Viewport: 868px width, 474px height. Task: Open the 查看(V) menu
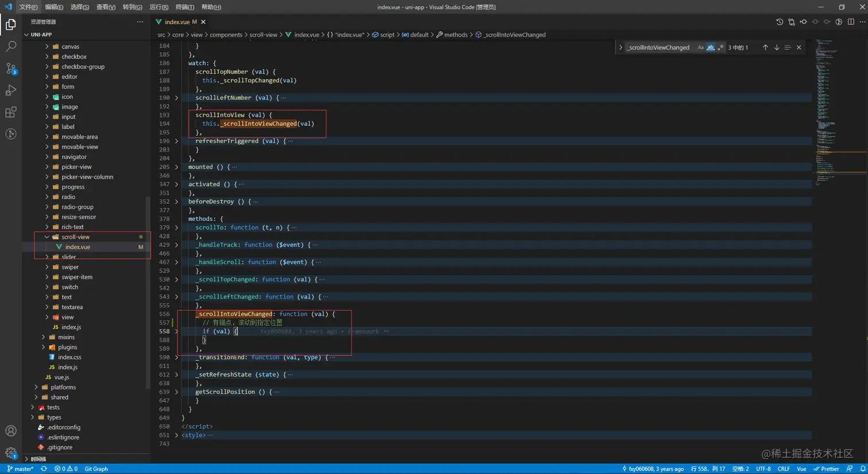coord(106,7)
